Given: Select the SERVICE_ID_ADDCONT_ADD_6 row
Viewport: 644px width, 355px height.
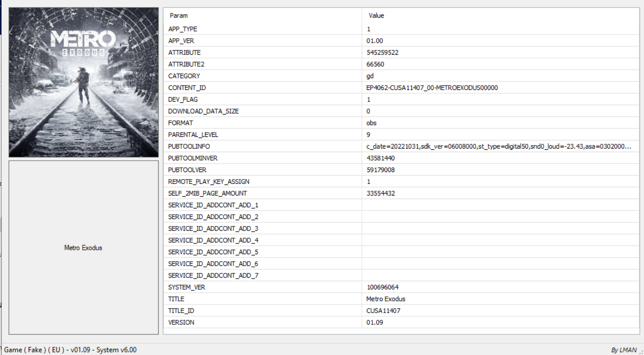Looking at the screenshot, I should point(401,264).
